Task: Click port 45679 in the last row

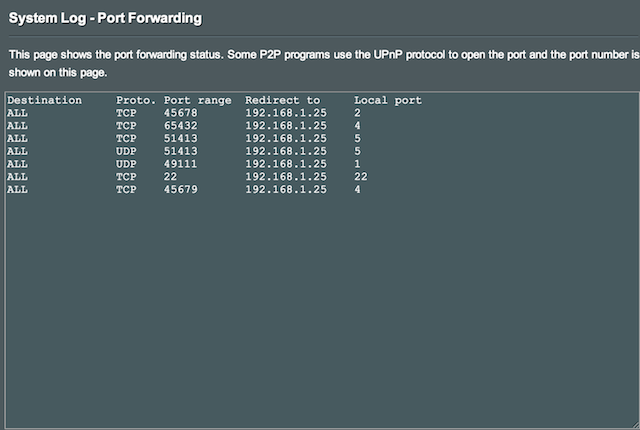Action: 180,189
